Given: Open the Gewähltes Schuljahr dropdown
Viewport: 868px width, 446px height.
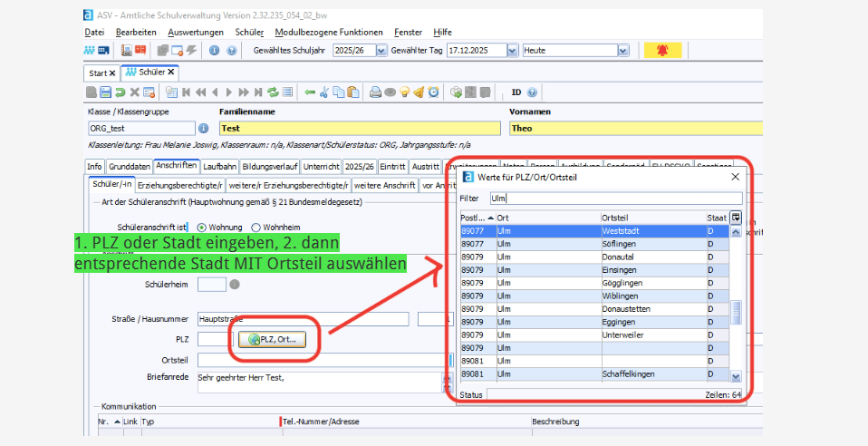Looking at the screenshot, I should pyautogui.click(x=381, y=51).
